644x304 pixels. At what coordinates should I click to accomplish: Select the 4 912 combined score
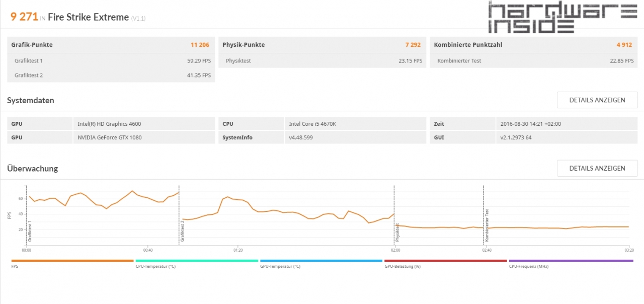(x=624, y=45)
